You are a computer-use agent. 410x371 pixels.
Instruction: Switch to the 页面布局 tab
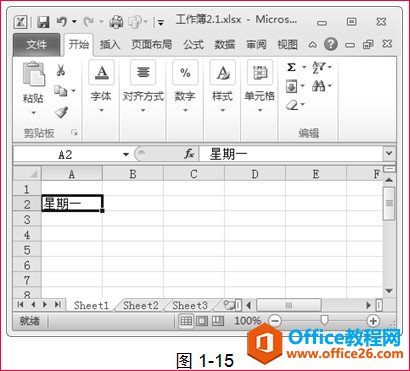click(152, 44)
